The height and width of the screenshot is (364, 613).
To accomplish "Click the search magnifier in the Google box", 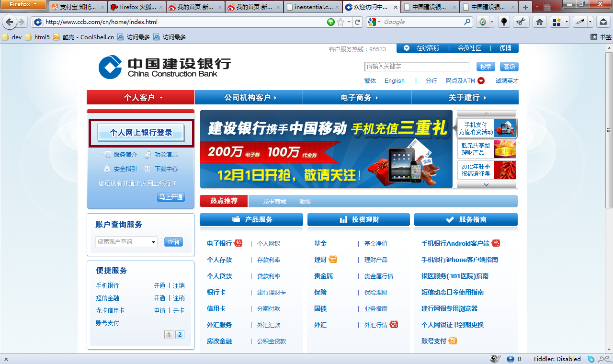I will [x=467, y=22].
